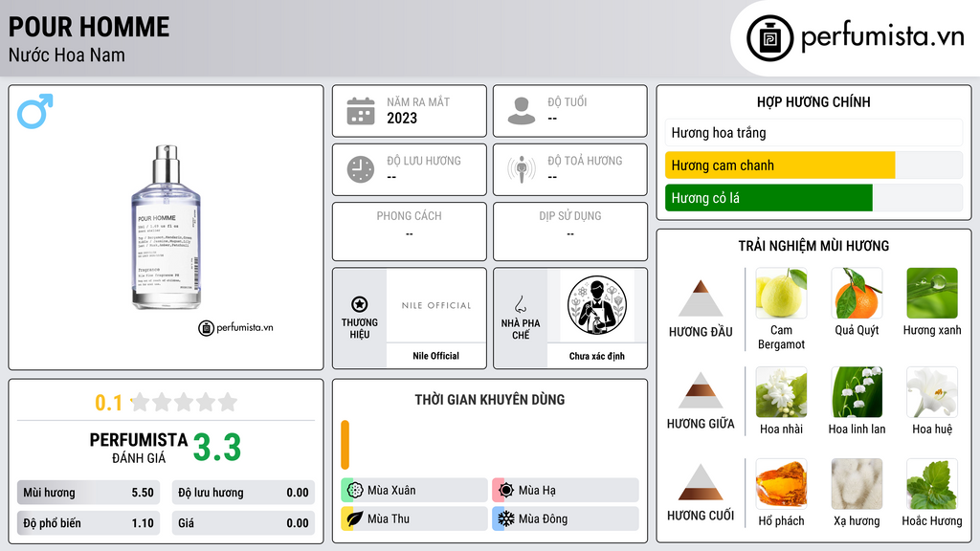Click the Hương hoa trắng accord bar
980x551 pixels.
tap(813, 132)
